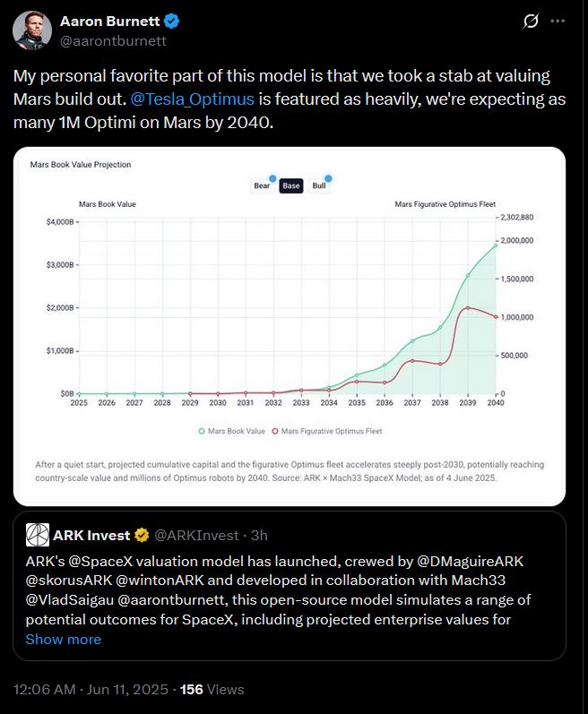Image resolution: width=588 pixels, height=714 pixels.
Task: Click the ARK Invest logo avatar
Action: [38, 535]
